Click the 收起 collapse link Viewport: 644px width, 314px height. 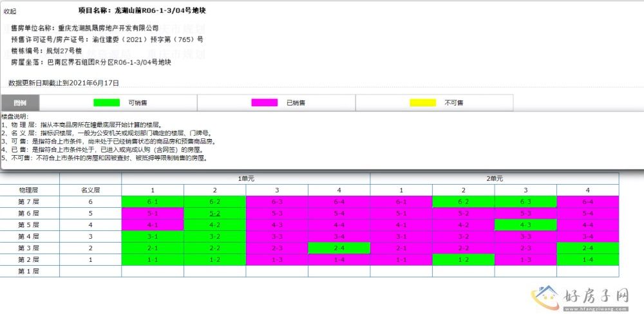tap(10, 12)
